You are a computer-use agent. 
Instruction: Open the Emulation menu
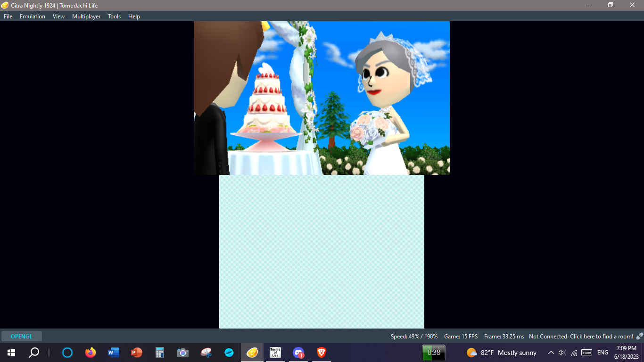click(33, 16)
